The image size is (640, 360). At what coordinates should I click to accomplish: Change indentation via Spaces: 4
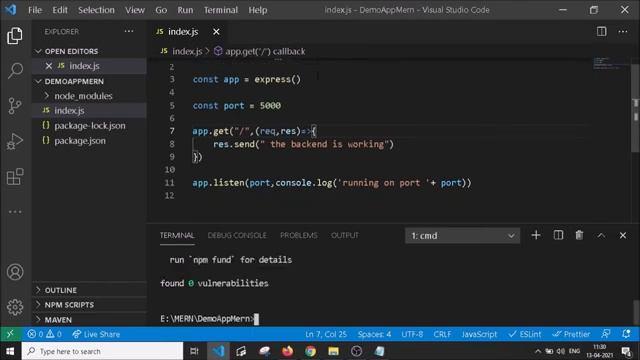coord(374,334)
